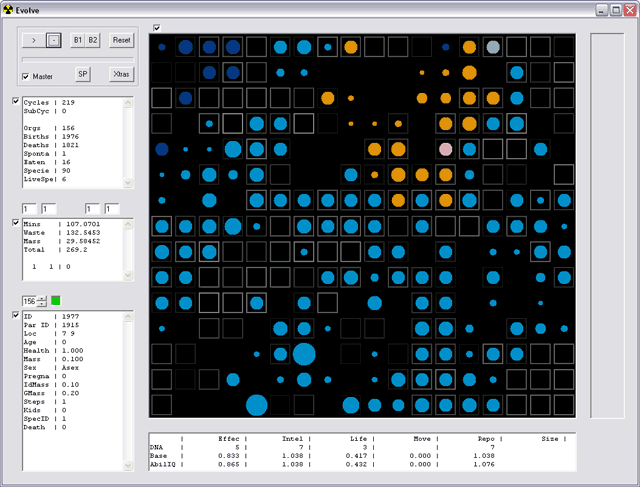
Task: Click the 'Sex | Asex' row
Action: click(51, 368)
